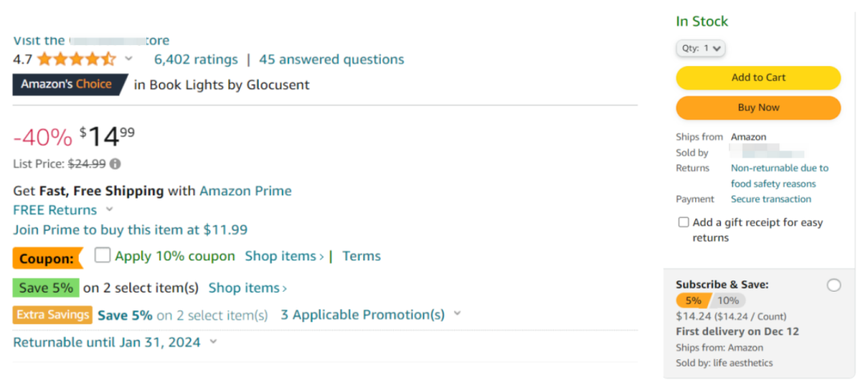Viewport: 868px width, 385px height.
Task: Select the Subscribe & Save radio button
Action: [x=833, y=285]
